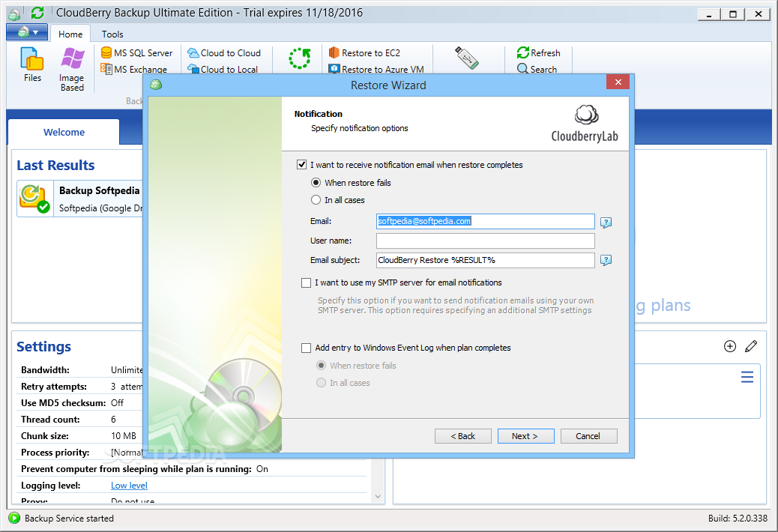Click the green sync icon in title bar
Screen dimensions: 778x532
pyautogui.click(x=37, y=13)
